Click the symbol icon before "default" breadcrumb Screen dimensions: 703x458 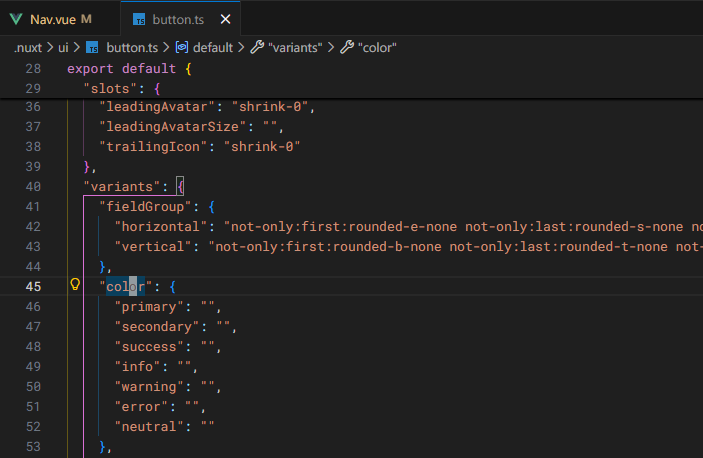click(x=182, y=47)
